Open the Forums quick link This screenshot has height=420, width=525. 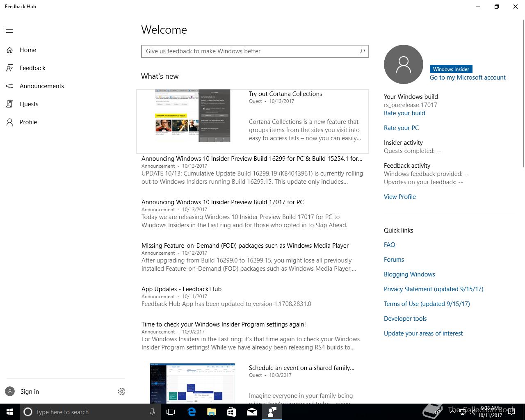[x=394, y=260]
